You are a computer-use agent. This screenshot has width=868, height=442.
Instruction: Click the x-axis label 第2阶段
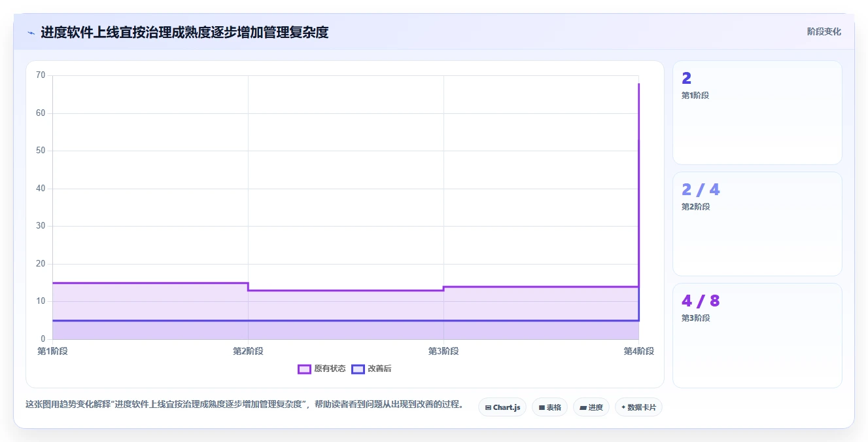(248, 351)
